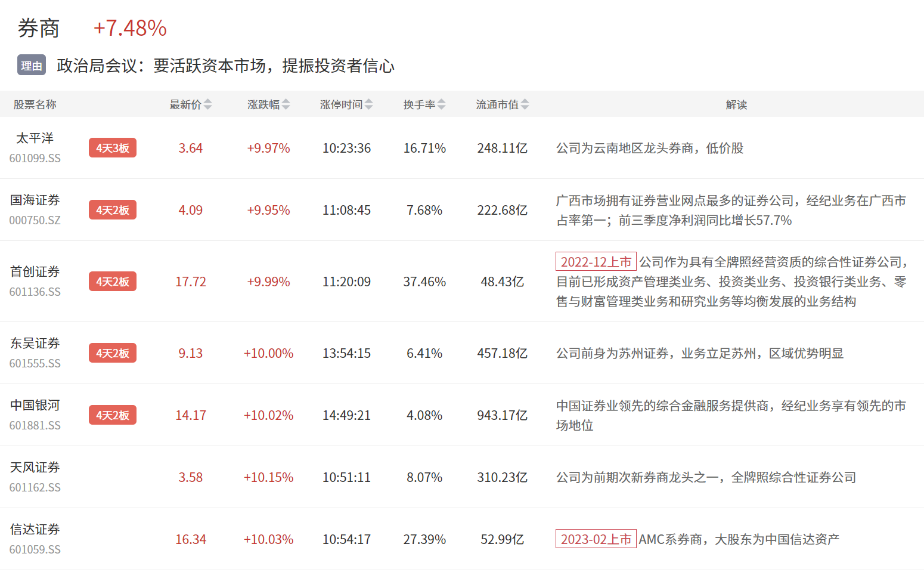The height and width of the screenshot is (572, 924).
Task: Click +10.03% change value
Action: pos(268,539)
